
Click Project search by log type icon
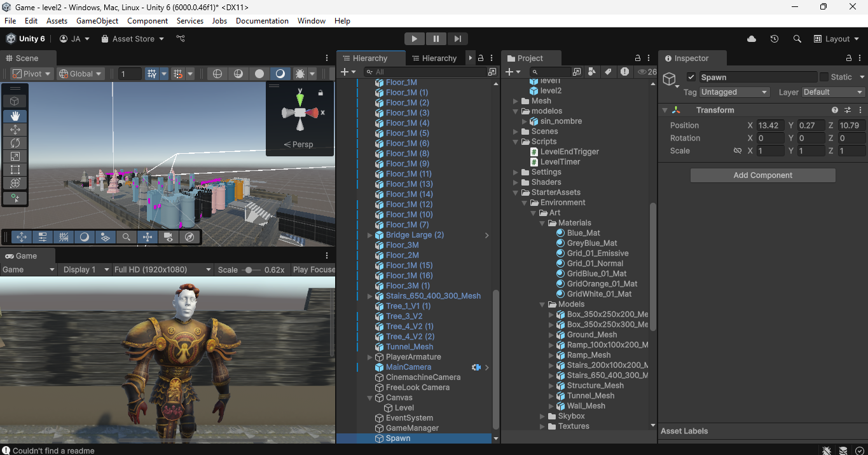point(625,72)
